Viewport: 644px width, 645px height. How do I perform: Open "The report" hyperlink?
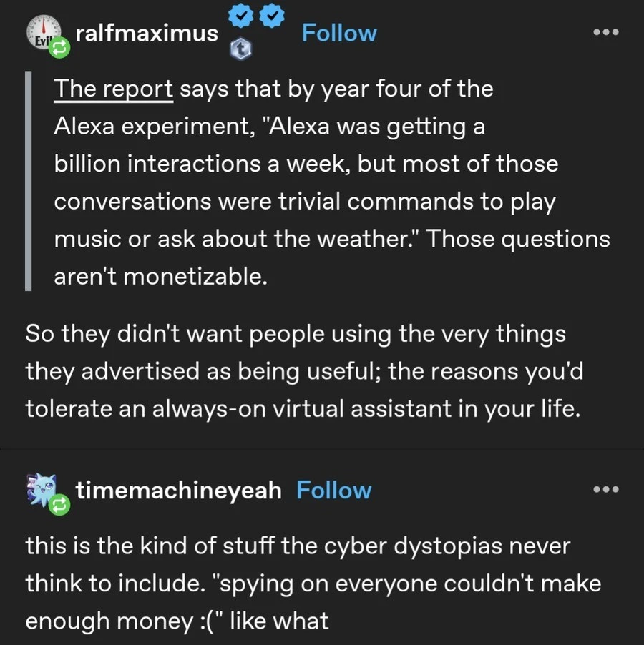tap(114, 89)
